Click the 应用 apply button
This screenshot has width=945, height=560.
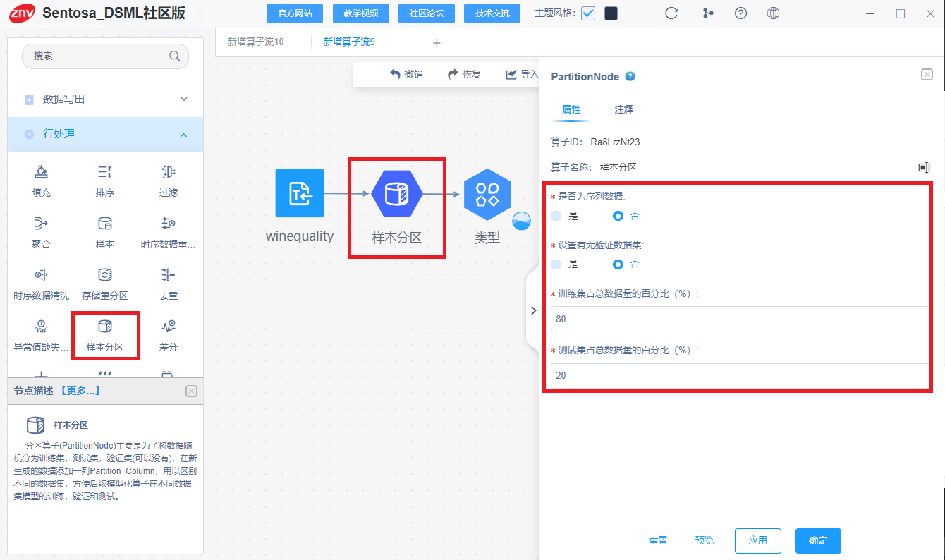(758, 541)
